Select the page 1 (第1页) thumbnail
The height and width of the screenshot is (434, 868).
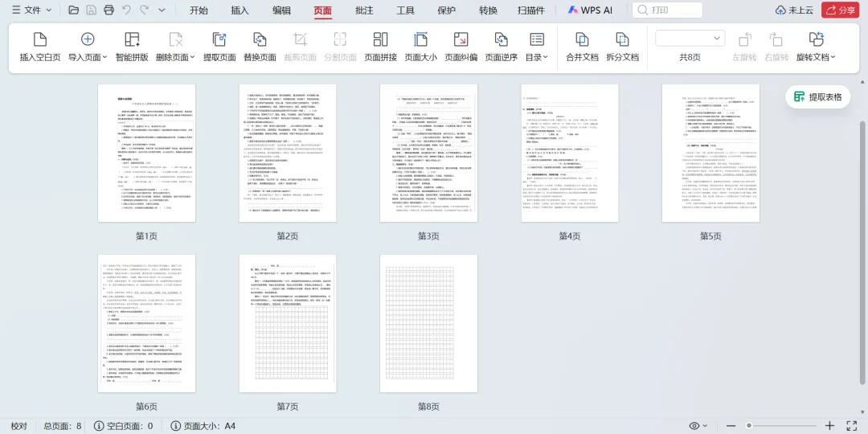click(147, 154)
